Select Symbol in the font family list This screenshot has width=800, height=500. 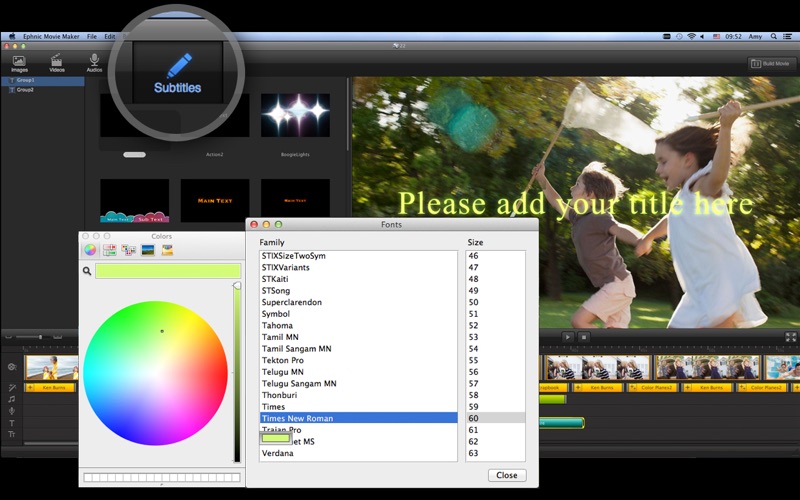click(359, 314)
